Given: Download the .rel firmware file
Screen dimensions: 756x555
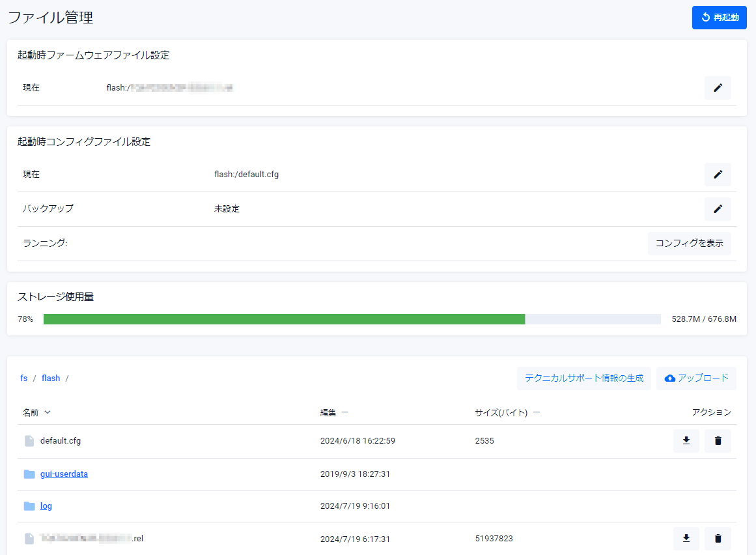Looking at the screenshot, I should (x=686, y=539).
